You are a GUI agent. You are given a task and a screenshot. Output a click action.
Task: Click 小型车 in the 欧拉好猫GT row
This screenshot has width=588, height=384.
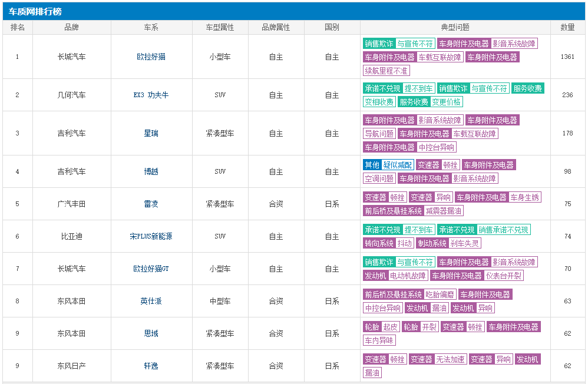click(220, 269)
